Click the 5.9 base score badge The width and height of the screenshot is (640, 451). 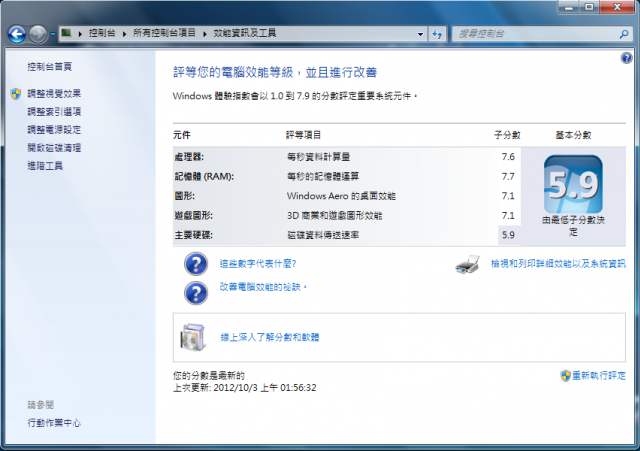[x=573, y=184]
